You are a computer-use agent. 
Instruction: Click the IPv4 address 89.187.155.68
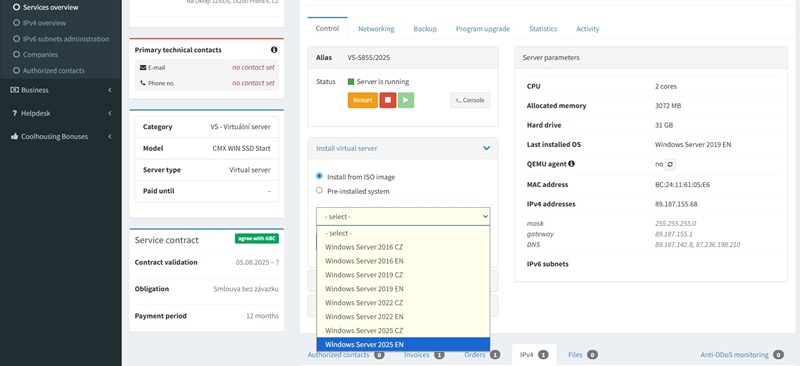pos(676,204)
